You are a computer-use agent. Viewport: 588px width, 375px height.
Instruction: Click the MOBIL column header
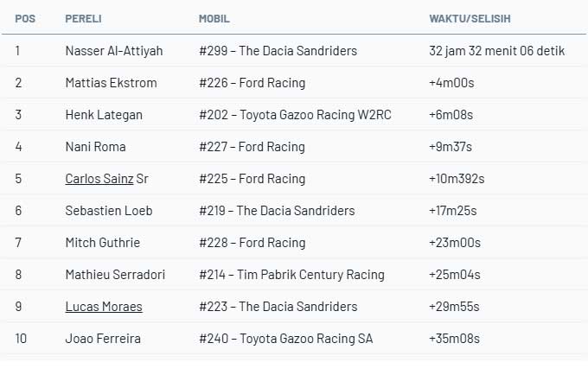(x=214, y=18)
